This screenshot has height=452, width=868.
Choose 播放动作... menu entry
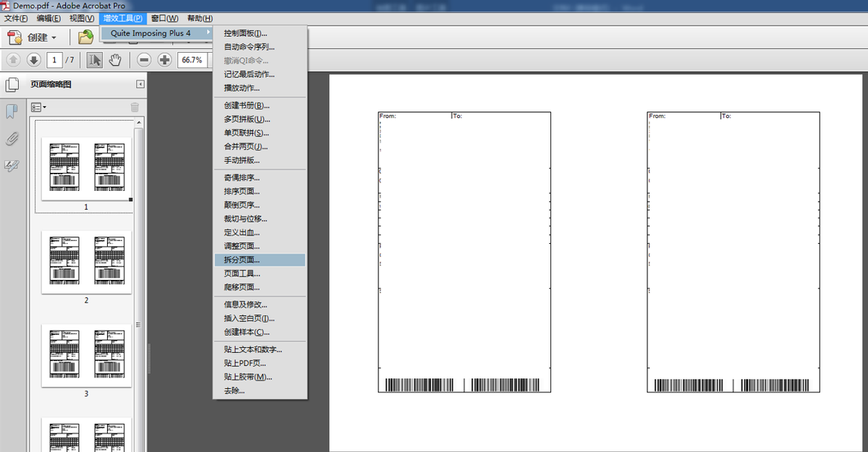click(260, 88)
